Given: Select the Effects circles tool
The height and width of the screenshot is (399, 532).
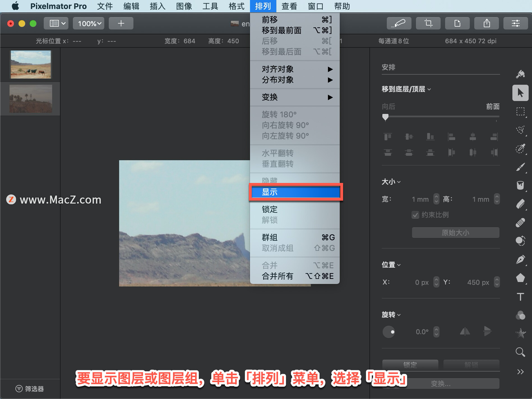Looking at the screenshot, I should (x=520, y=315).
